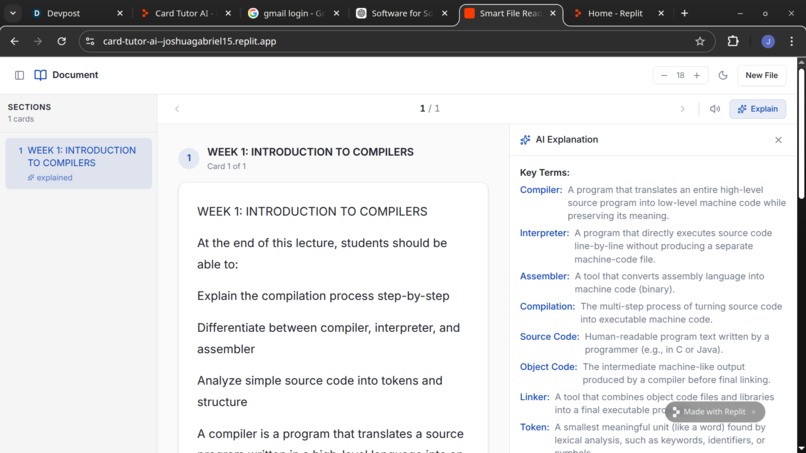This screenshot has width=806, height=453.
Task: Click the Token key term
Action: click(x=534, y=427)
